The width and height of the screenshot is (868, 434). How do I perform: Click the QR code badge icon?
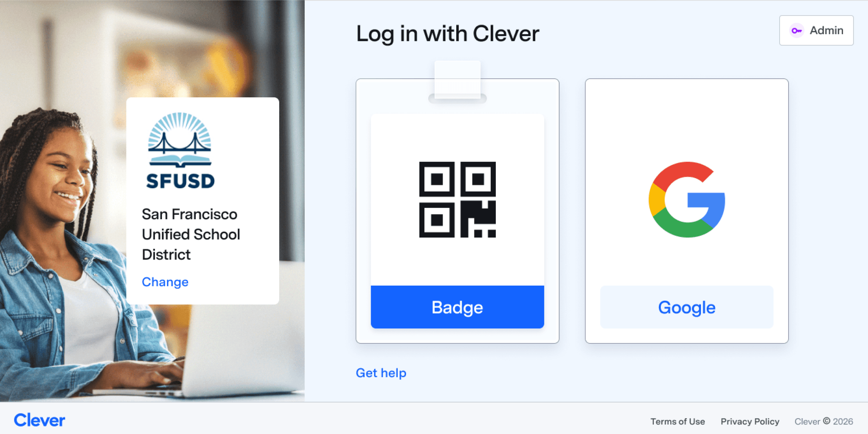pos(457,199)
